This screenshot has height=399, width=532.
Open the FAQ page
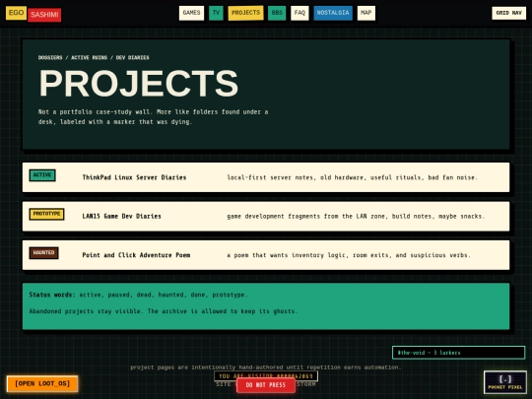(299, 13)
